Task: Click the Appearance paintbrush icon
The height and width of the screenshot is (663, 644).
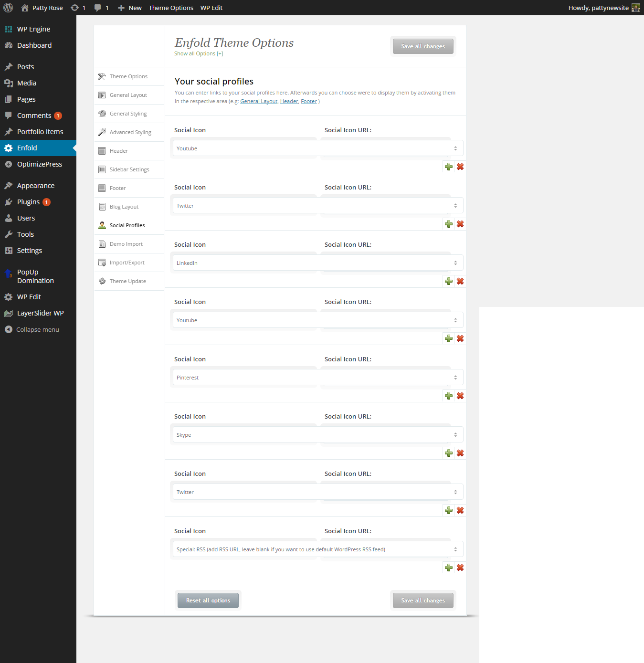Action: pos(9,186)
